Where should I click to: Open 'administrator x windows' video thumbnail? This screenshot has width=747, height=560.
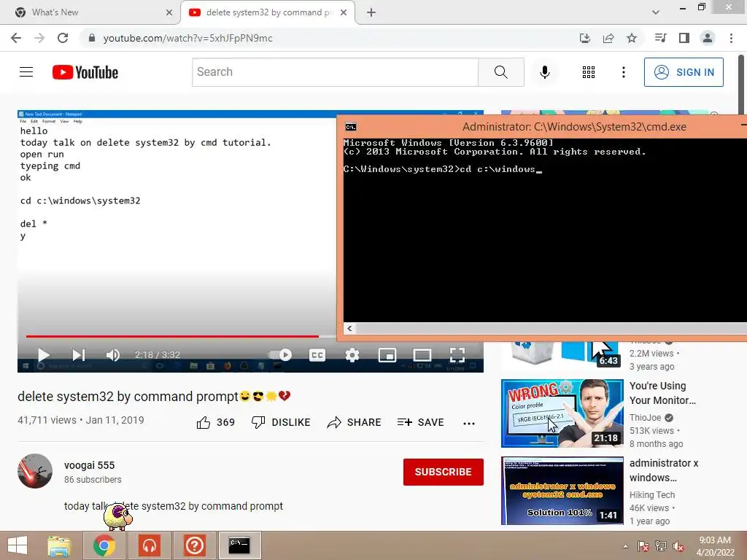pos(562,491)
